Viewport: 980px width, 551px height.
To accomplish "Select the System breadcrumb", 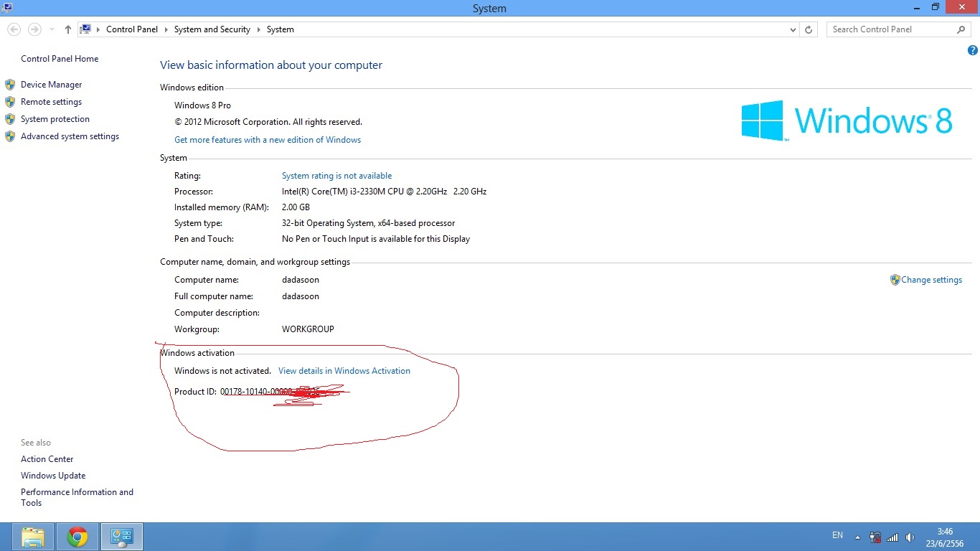I will [x=280, y=29].
